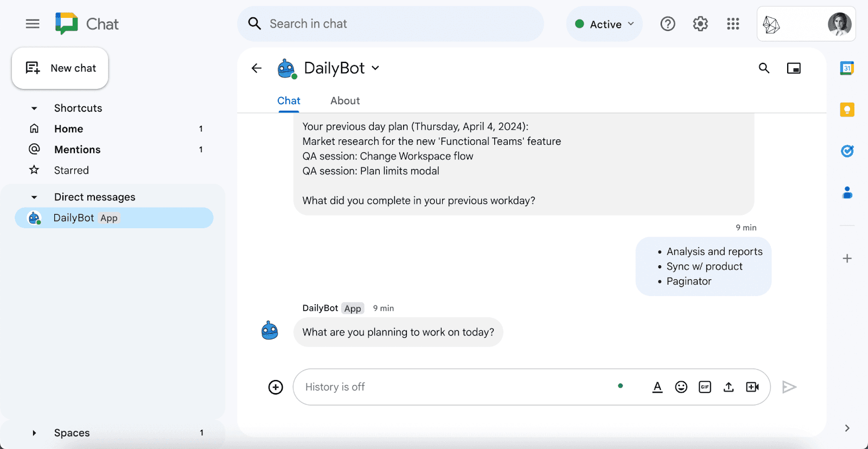Open the emoji picker
The image size is (868, 449).
tap(681, 387)
